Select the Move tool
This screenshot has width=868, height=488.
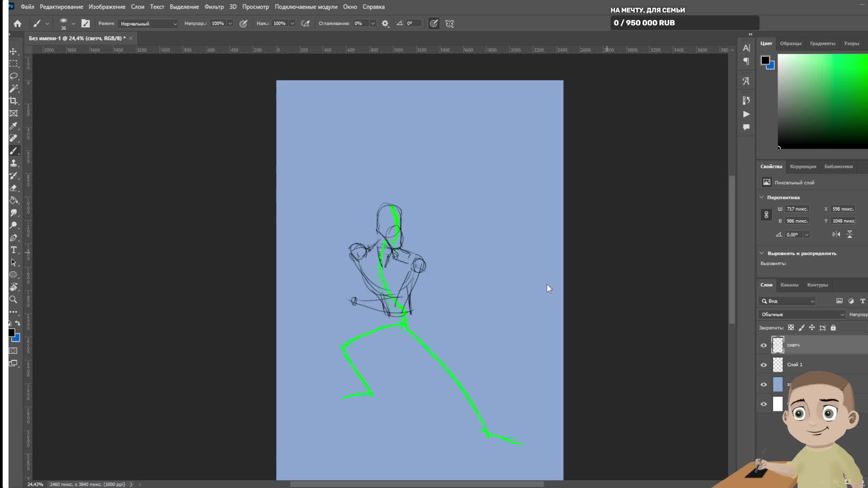(x=14, y=52)
